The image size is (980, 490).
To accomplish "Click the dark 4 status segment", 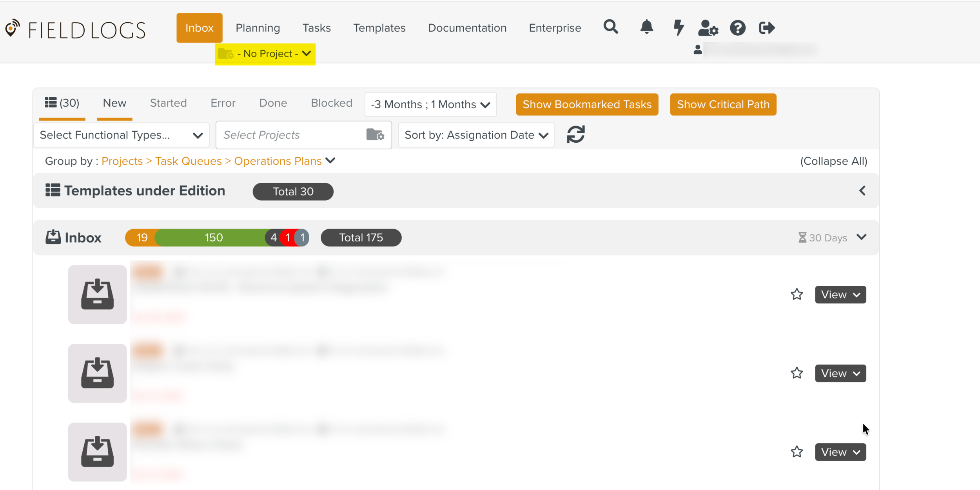I will pyautogui.click(x=273, y=238).
